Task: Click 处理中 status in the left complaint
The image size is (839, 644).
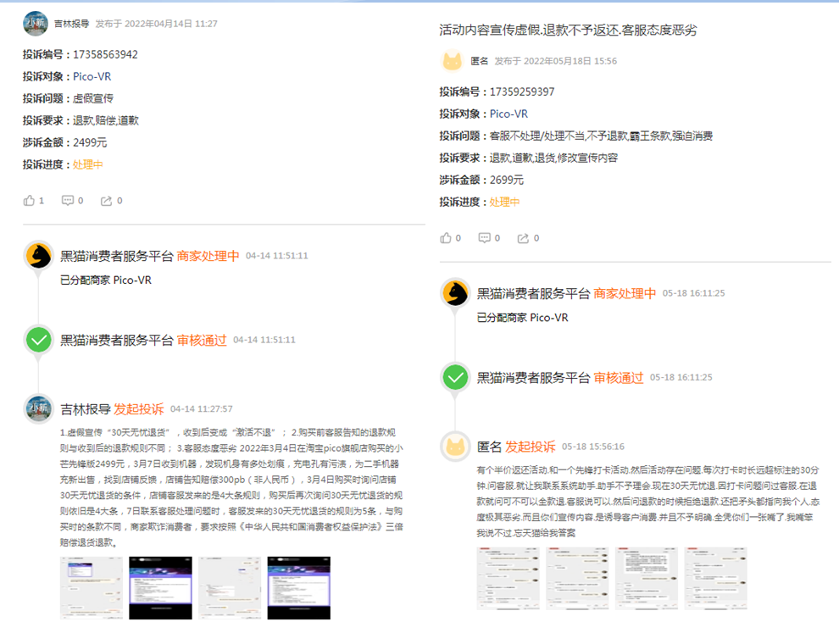Action: pos(88,164)
